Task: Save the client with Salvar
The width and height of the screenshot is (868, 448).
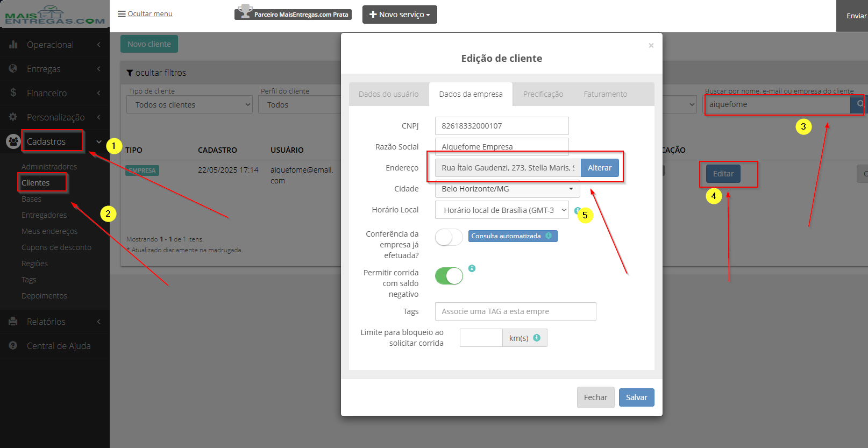Action: pos(637,397)
